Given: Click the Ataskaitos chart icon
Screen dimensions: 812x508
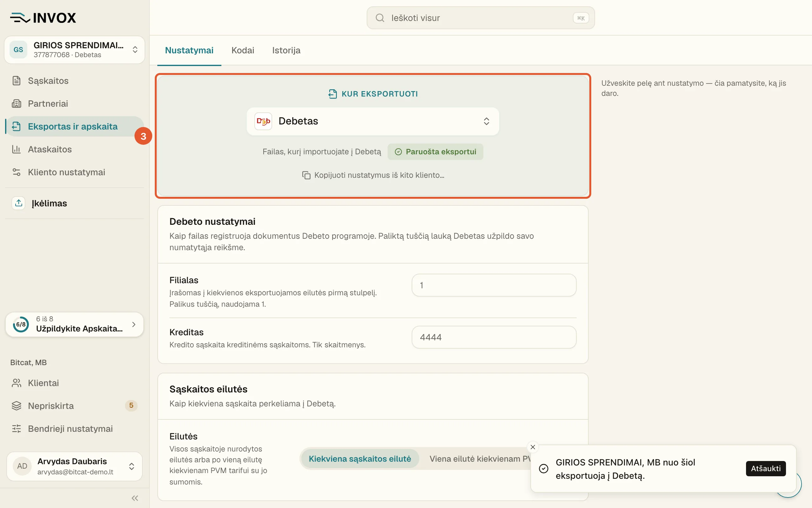Looking at the screenshot, I should (x=16, y=149).
